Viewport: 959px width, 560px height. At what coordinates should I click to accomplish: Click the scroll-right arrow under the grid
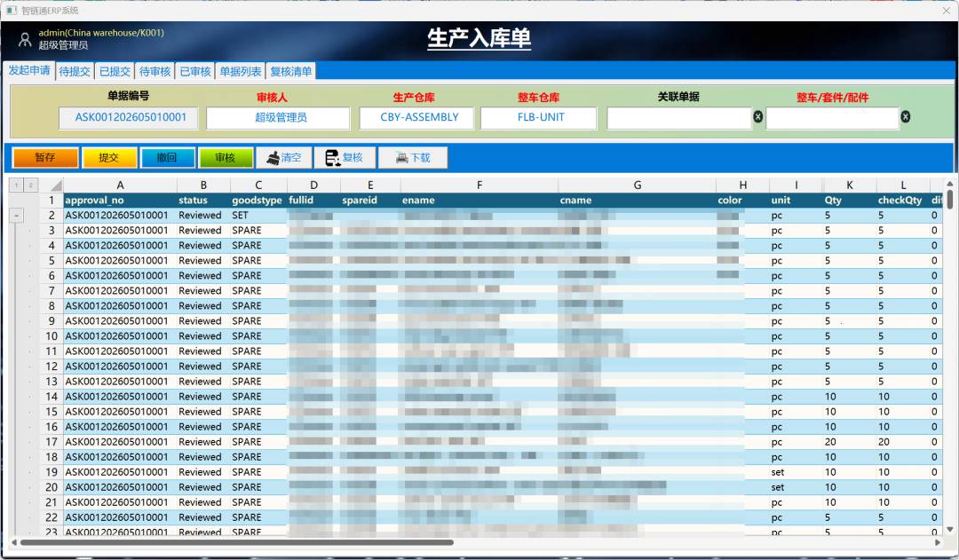pyautogui.click(x=939, y=542)
